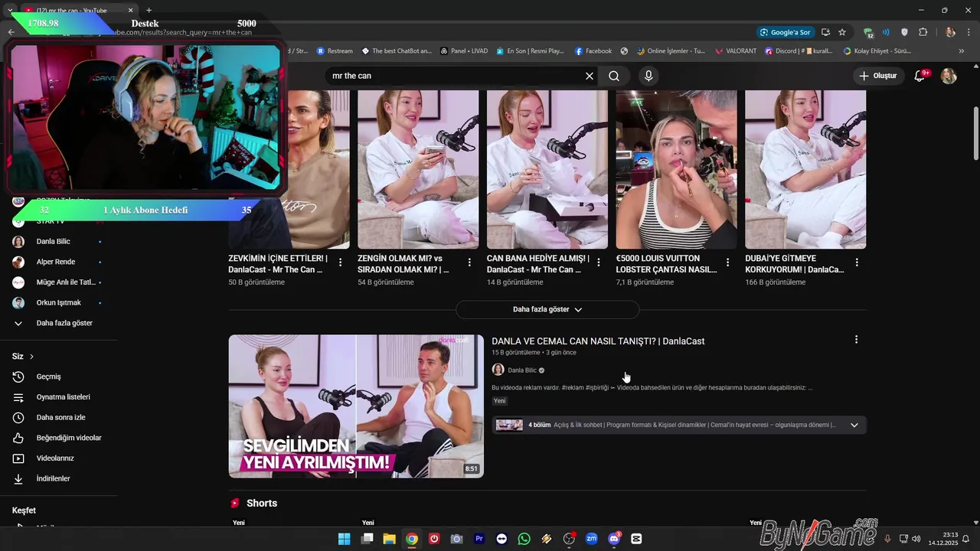This screenshot has height=551, width=980.
Task: Clear the YouTube search box text
Action: [x=590, y=76]
